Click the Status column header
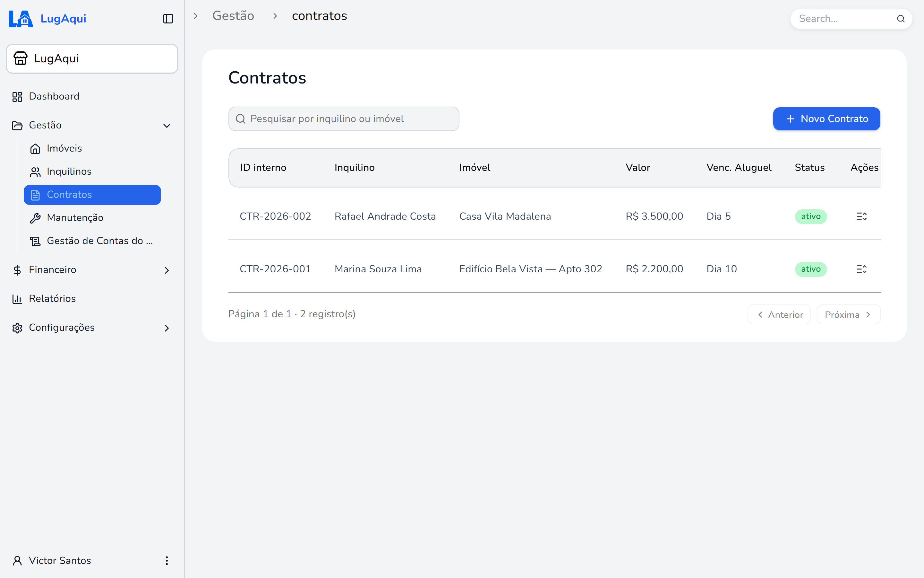 [x=809, y=168]
